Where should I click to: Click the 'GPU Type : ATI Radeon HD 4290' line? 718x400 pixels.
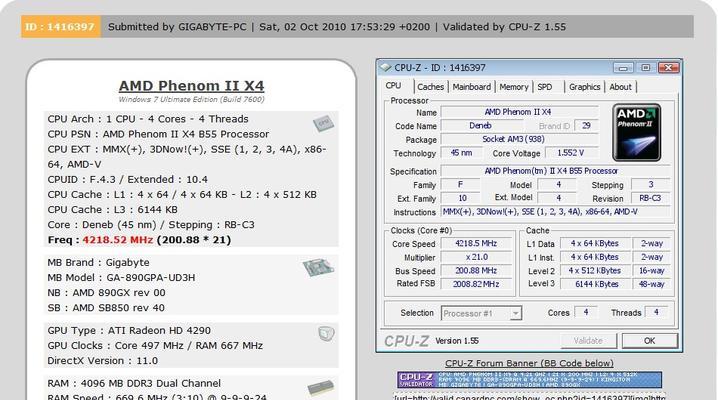click(x=129, y=330)
